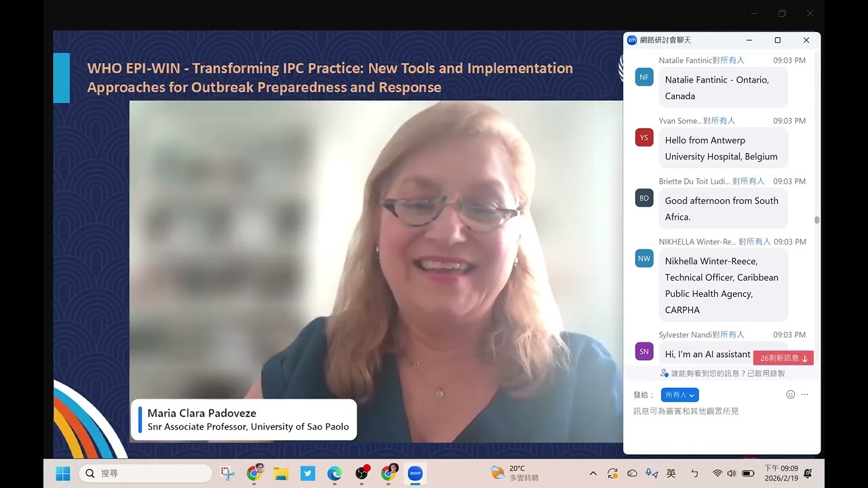868x488 pixels.
Task: Click the chat panel scrollbar thumb
Action: tap(816, 220)
